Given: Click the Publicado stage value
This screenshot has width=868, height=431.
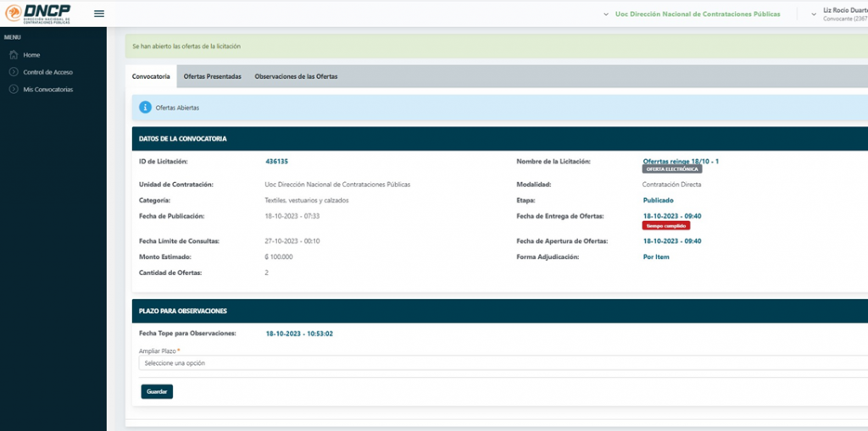Looking at the screenshot, I should pyautogui.click(x=658, y=201).
